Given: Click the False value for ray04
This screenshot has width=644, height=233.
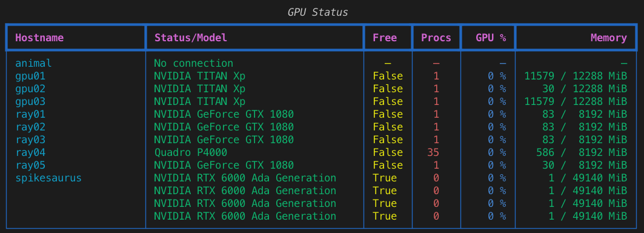Looking at the screenshot, I should coord(388,152).
